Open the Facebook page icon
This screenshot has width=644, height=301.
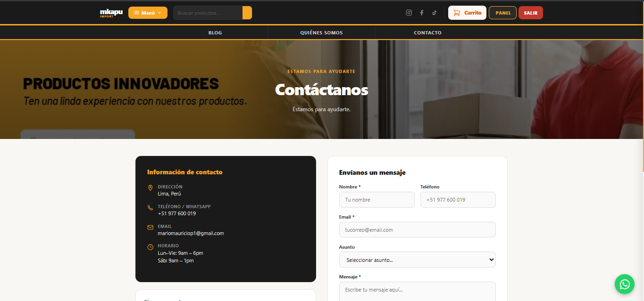coord(422,13)
